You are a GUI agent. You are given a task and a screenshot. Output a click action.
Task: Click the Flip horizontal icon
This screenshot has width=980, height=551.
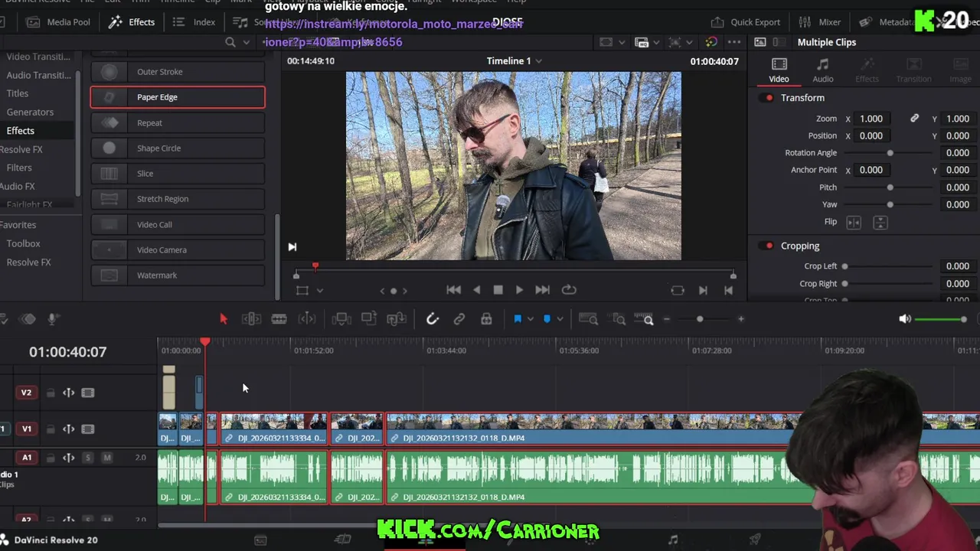(x=854, y=222)
